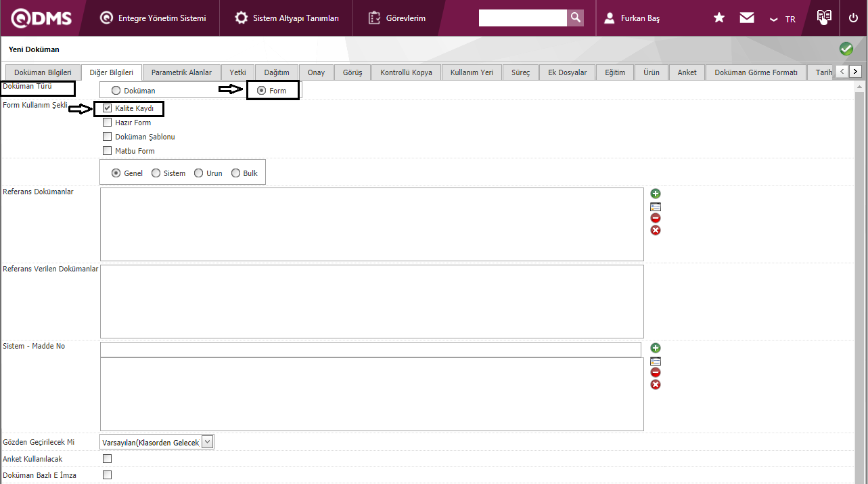868x484 pixels.
Task: Add a Referans Dokümanlar entry with plus
Action: tap(655, 194)
